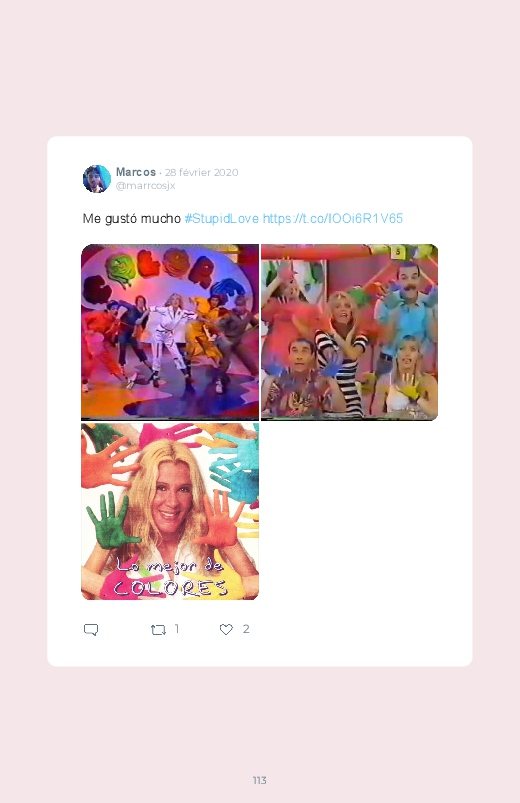520x803 pixels.
Task: Open the blonde woman album cover image
Action: [170, 511]
